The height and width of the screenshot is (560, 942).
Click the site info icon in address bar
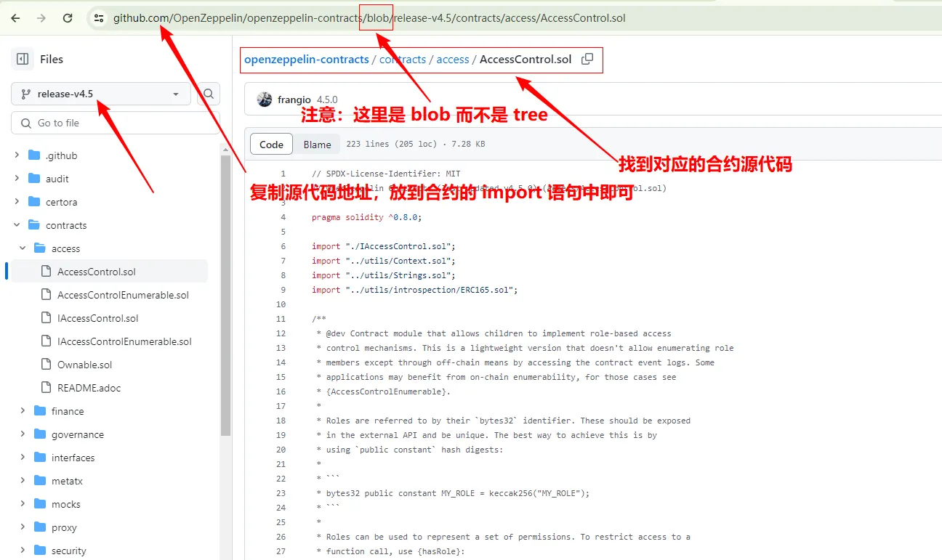[x=99, y=18]
